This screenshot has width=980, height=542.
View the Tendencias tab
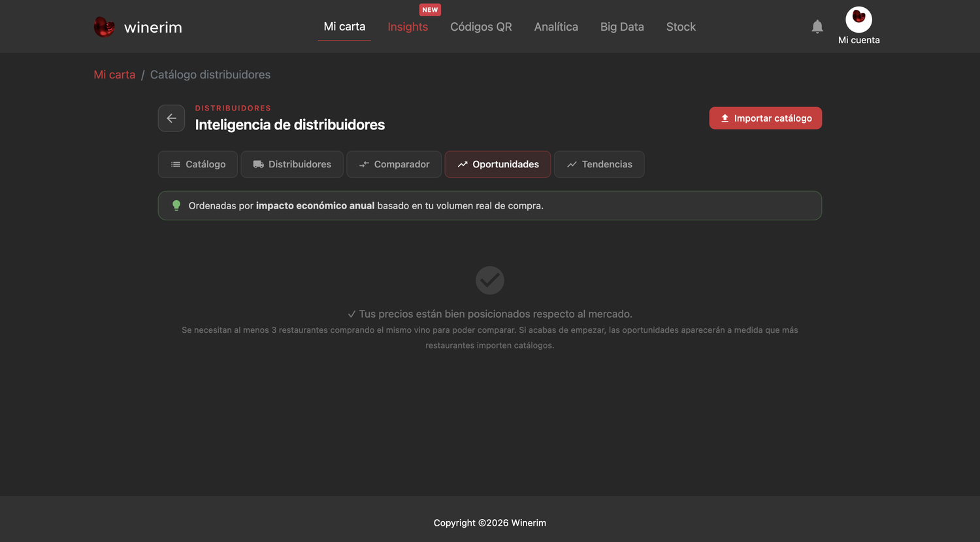[x=599, y=164]
